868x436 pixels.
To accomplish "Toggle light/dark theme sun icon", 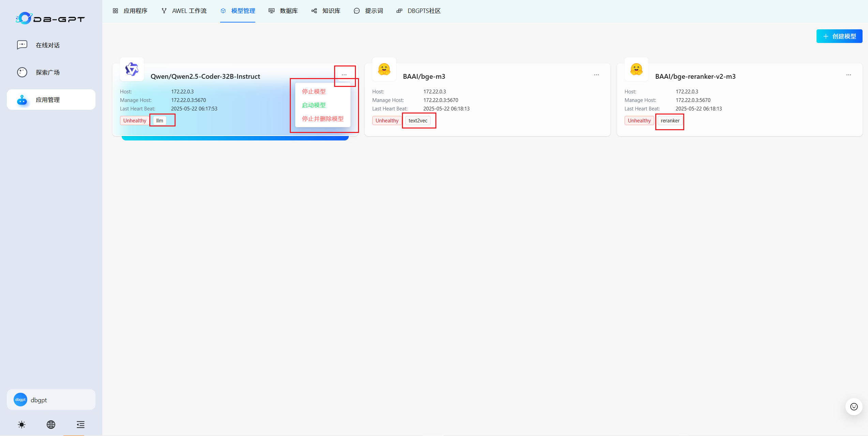I will (x=21, y=424).
